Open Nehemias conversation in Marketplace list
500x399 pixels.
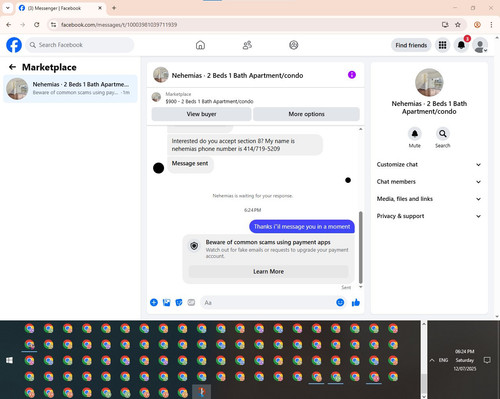[70, 89]
